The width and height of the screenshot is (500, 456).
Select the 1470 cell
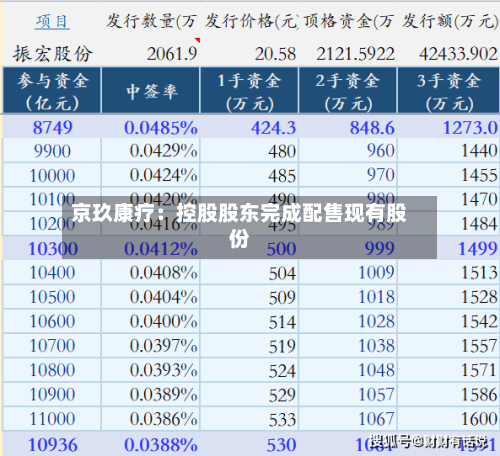(x=449, y=199)
